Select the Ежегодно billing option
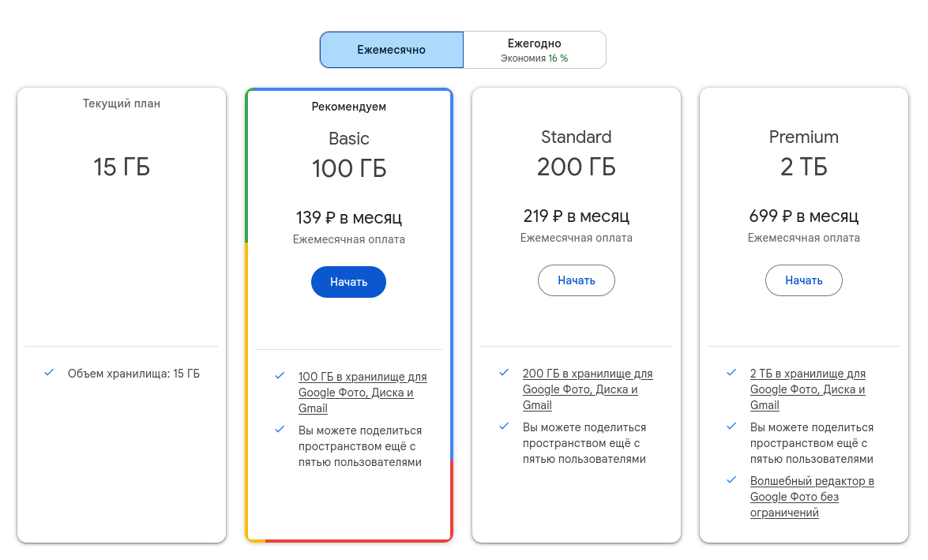Screen dimensions: 928x560 [x=534, y=50]
